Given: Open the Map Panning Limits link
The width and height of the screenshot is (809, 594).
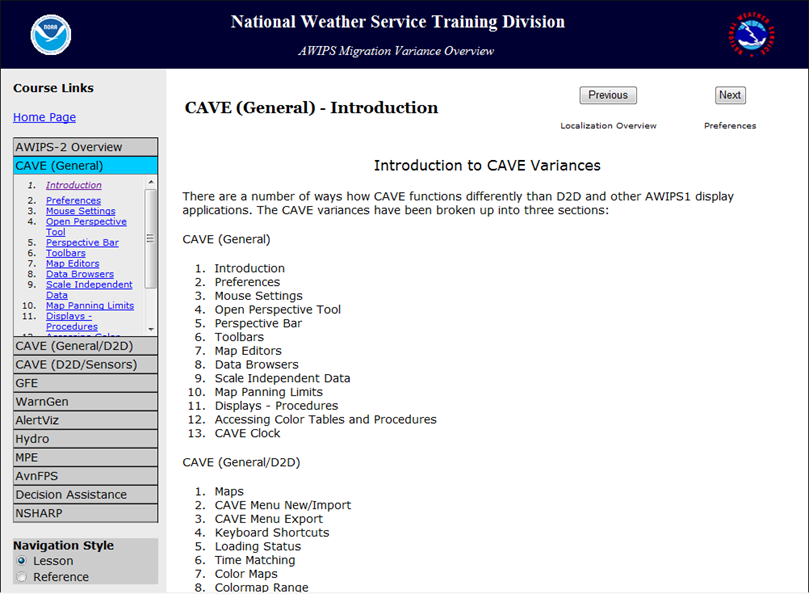Looking at the screenshot, I should click(x=90, y=306).
